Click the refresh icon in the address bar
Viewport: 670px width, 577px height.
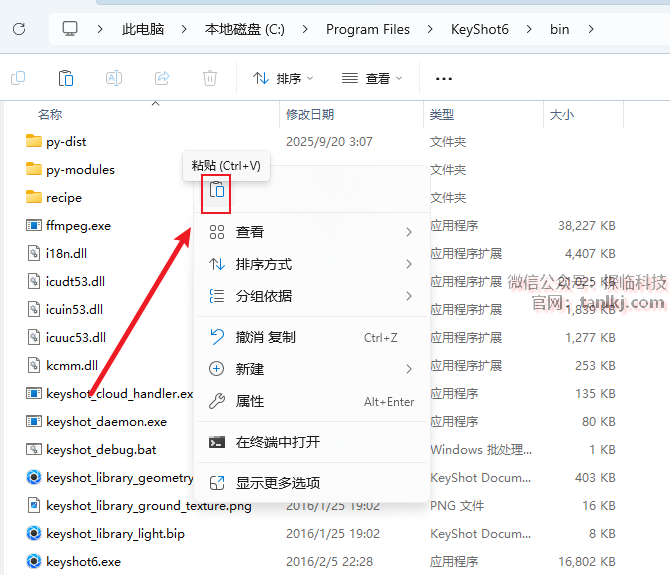click(19, 29)
